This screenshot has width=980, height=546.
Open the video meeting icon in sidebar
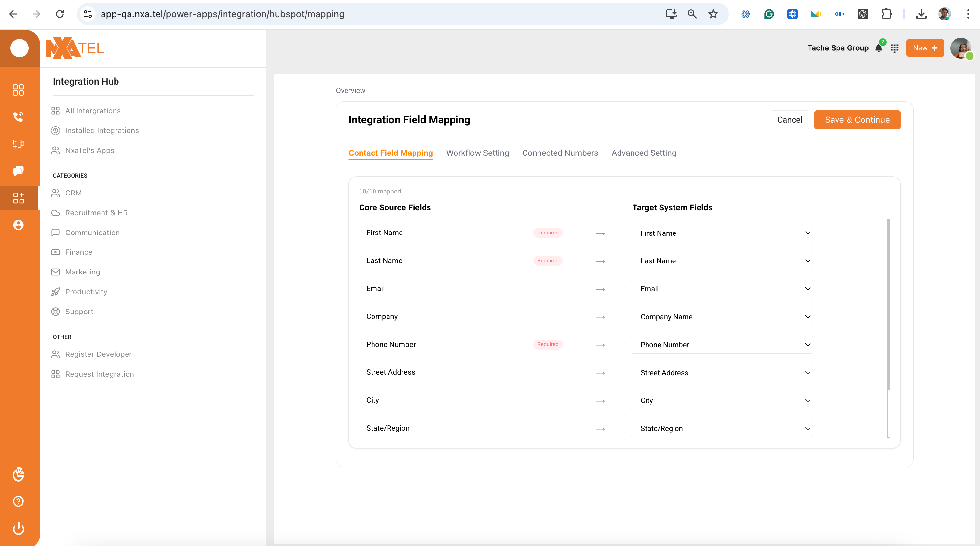(x=18, y=144)
